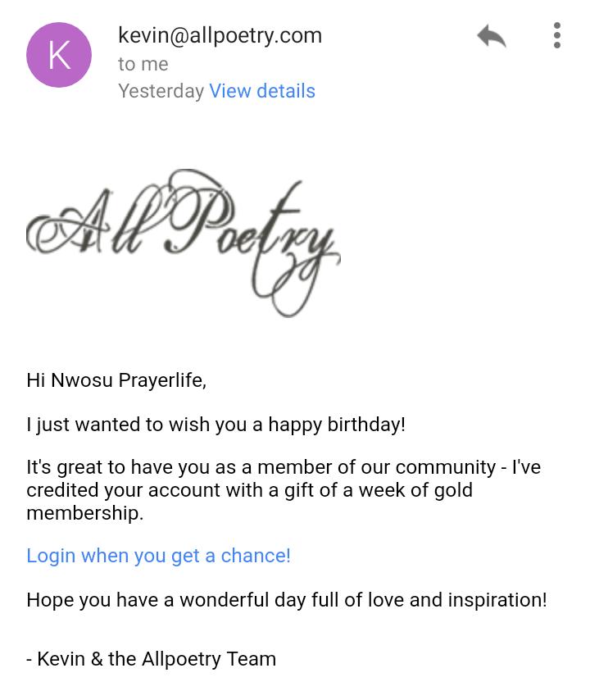Click the 'Yesterday' timestamp
Viewport: 590px width, 700px height.
pyautogui.click(x=161, y=91)
